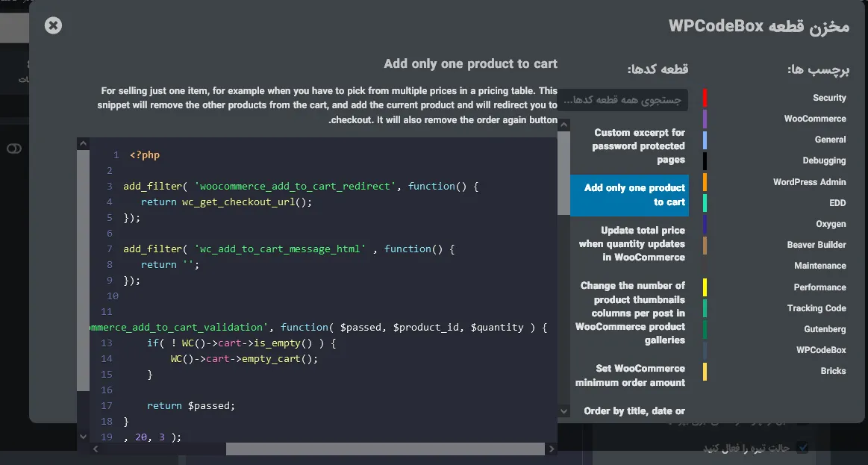Choose the WPCodeBox tag
Screen dimensions: 868x465
coord(821,350)
